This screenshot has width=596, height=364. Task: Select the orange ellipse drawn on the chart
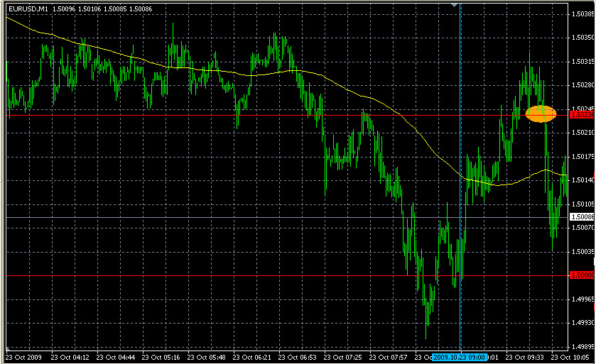[541, 114]
